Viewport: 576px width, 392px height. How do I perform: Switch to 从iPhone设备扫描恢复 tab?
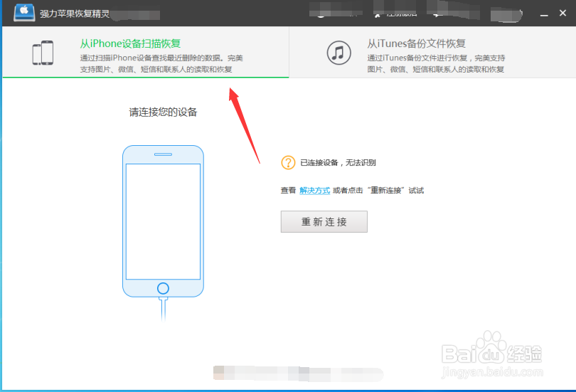[x=146, y=52]
